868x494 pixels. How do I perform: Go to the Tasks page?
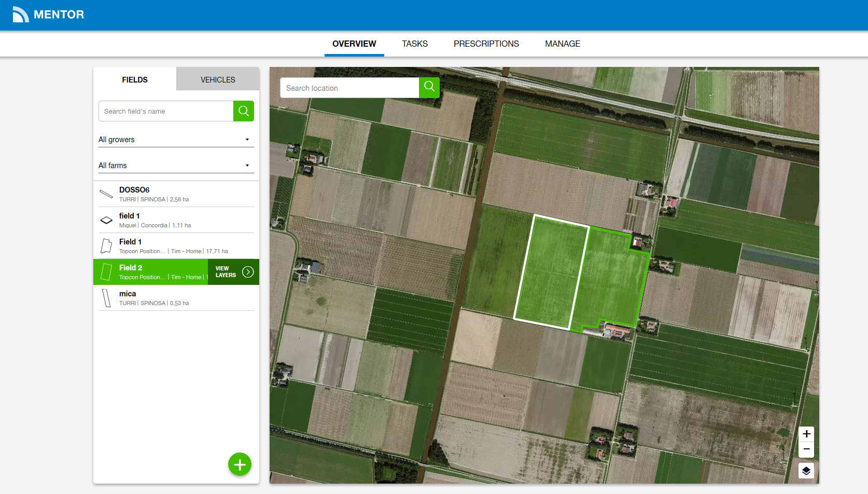(x=415, y=44)
